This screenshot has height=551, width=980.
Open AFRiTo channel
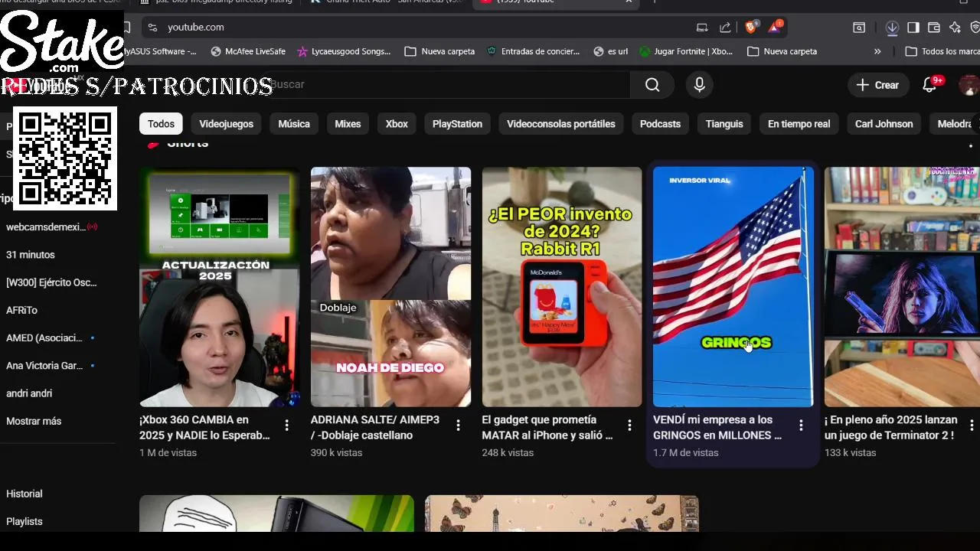click(21, 310)
